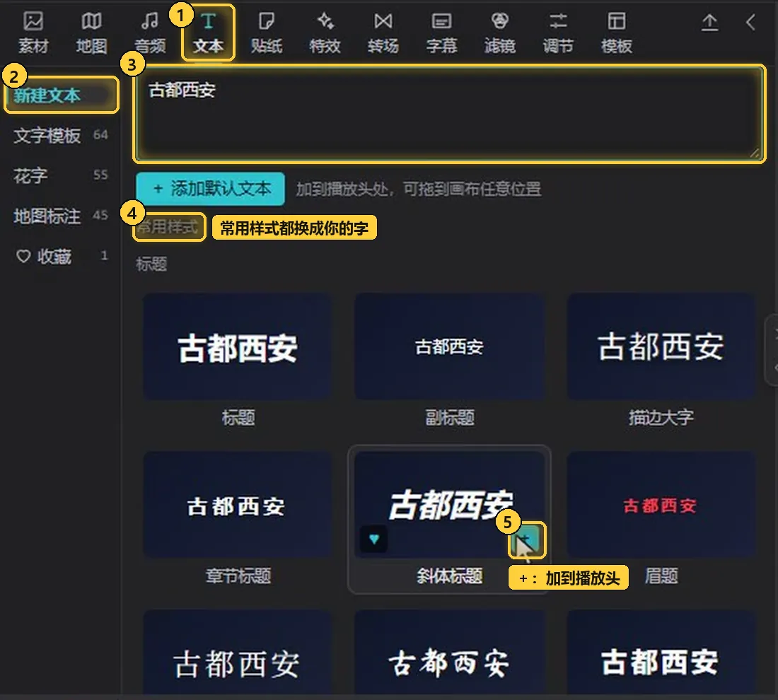Screen dimensions: 778x700
Task: Open 文字模板 category in sidebar
Action: pos(61,136)
